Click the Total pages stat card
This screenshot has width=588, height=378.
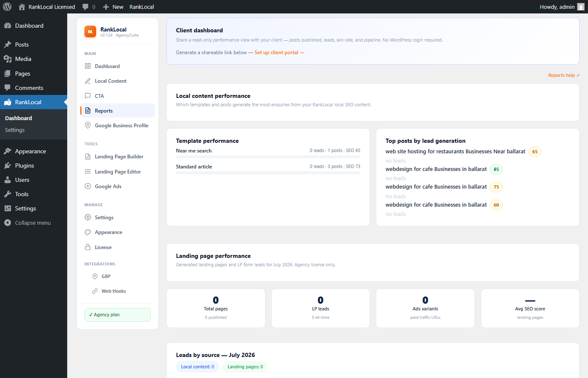[x=216, y=308]
